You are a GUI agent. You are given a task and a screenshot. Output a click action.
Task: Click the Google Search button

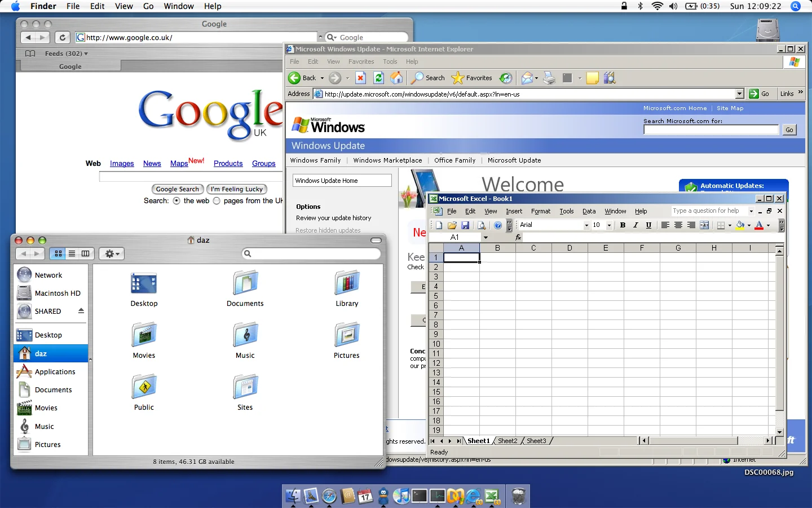tap(178, 189)
